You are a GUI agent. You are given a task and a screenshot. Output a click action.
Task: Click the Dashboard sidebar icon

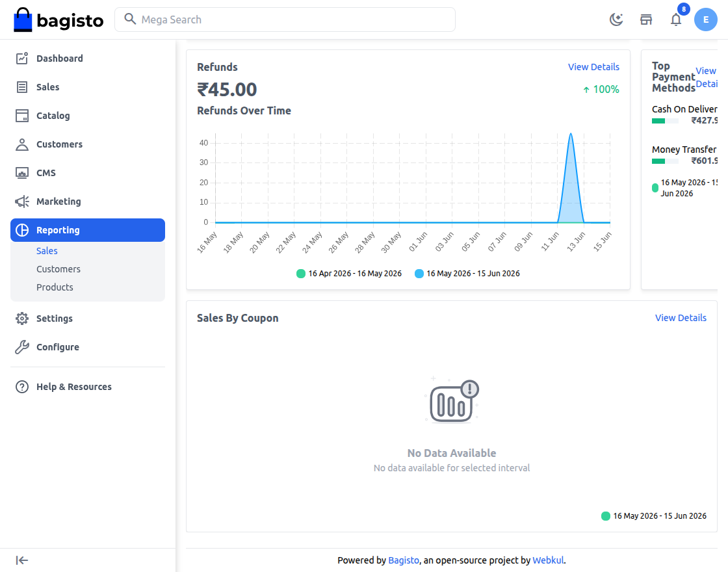pos(22,58)
